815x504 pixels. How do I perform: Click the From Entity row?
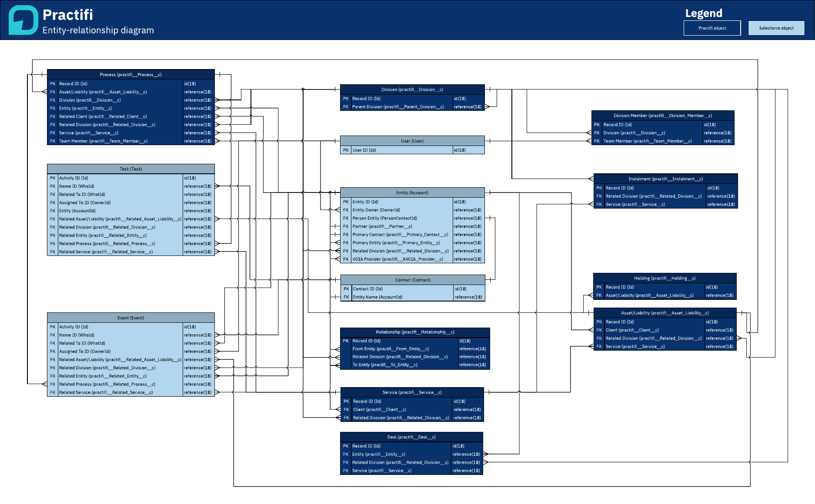415,349
